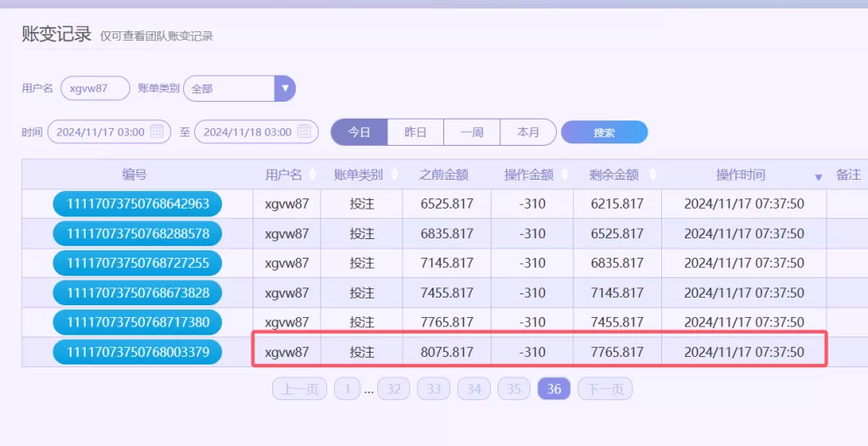868x446 pixels.
Task: Select current page 36 button
Action: (554, 389)
